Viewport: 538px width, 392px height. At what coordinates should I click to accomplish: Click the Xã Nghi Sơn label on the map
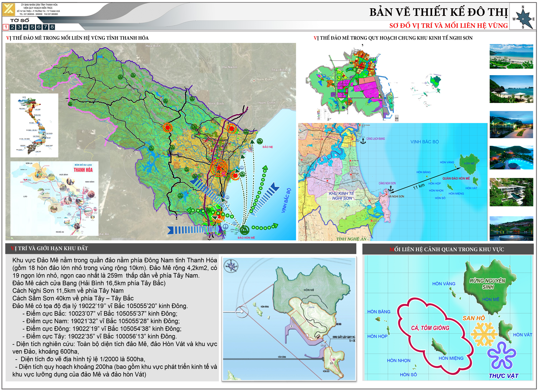396,197
